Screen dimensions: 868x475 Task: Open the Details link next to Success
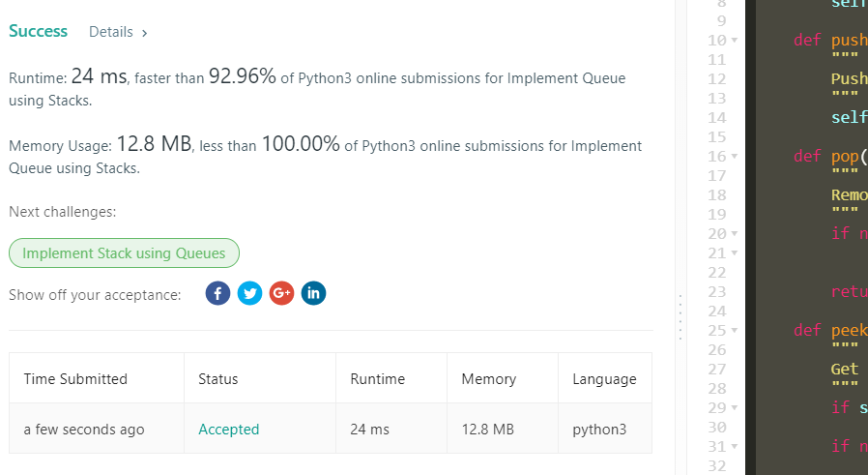[111, 32]
